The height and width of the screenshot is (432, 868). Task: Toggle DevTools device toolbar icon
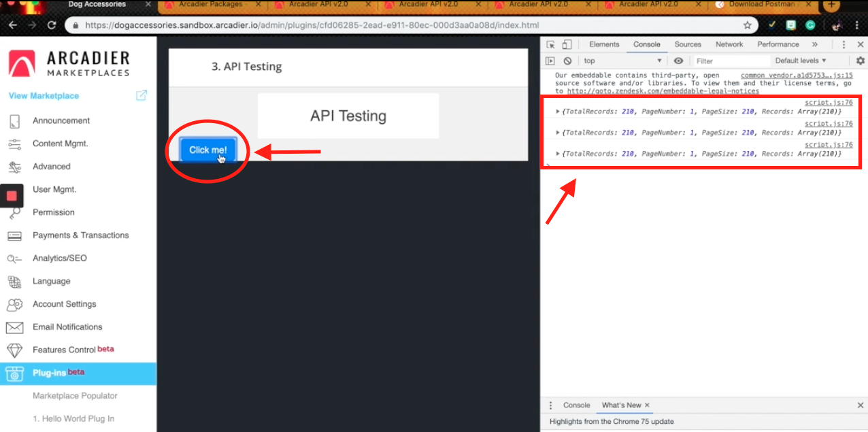(x=567, y=44)
